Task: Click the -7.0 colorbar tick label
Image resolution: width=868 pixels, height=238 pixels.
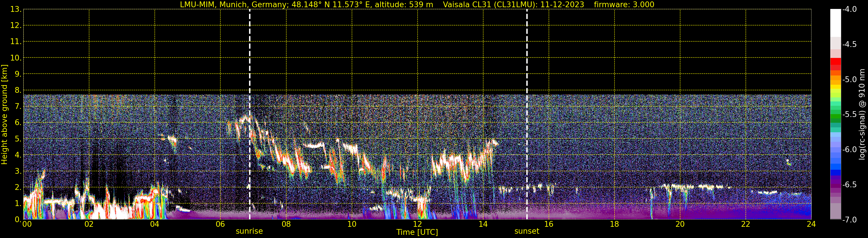Action: click(x=849, y=220)
